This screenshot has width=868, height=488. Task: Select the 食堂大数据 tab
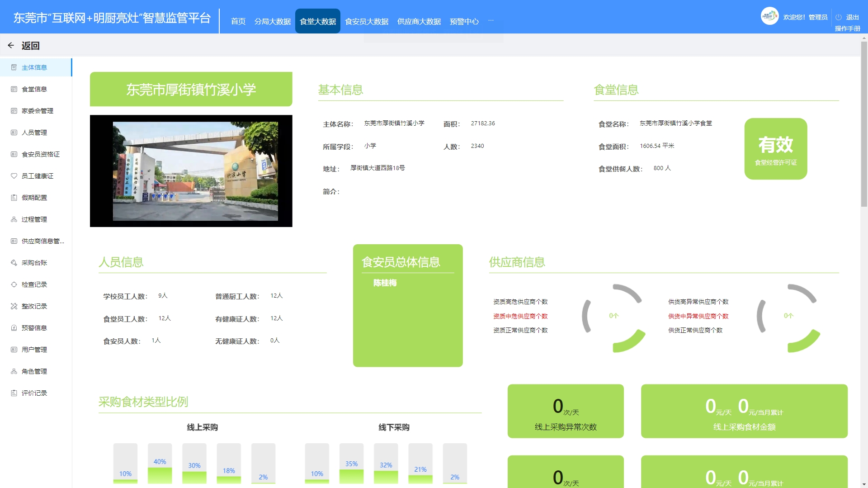[318, 21]
